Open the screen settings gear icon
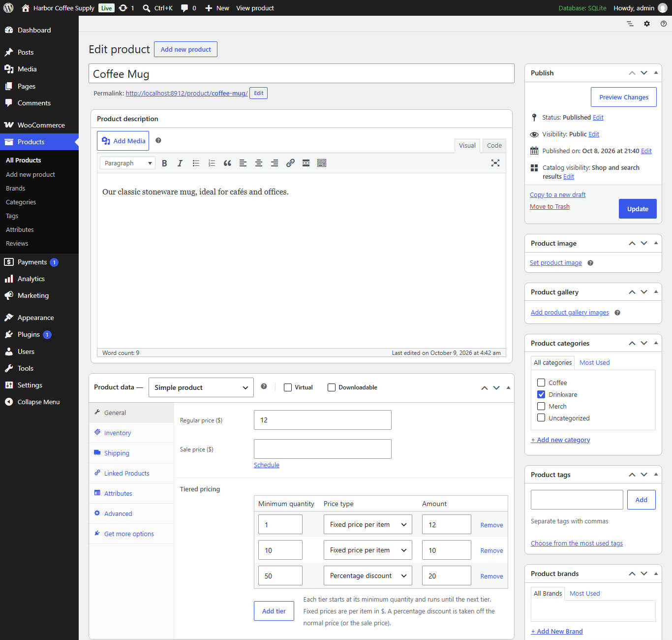Image resolution: width=672 pixels, height=640 pixels. pos(647,24)
